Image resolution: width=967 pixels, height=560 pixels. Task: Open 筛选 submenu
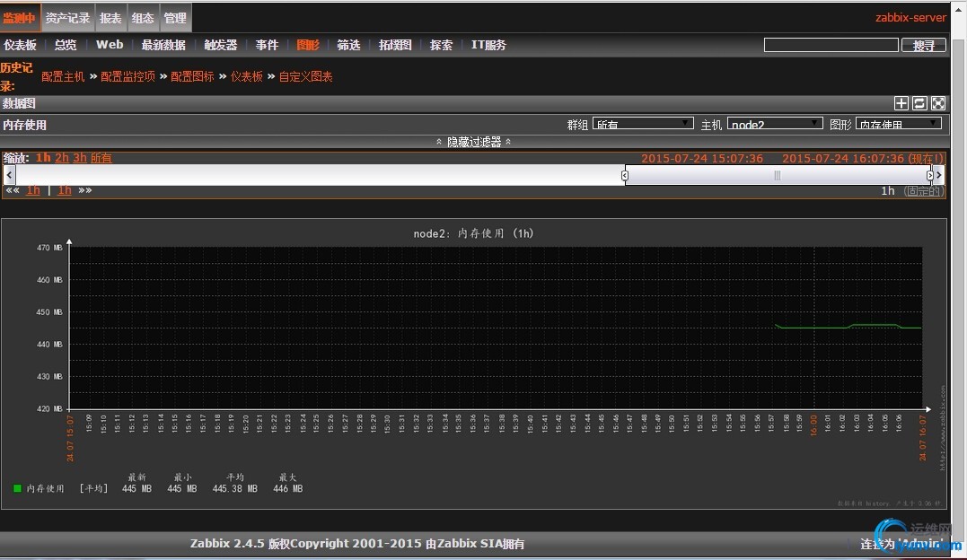tap(348, 45)
